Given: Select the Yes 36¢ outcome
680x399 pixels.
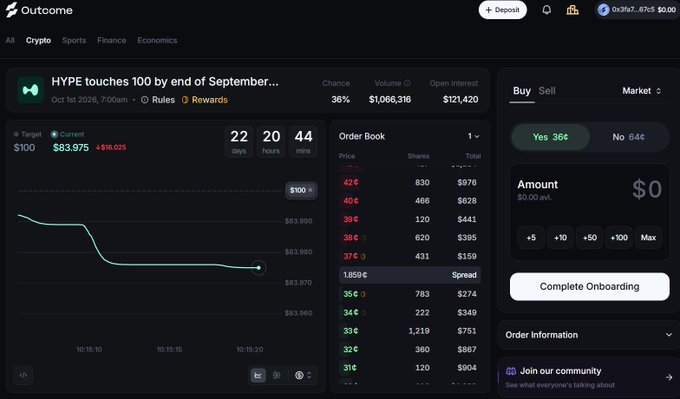Looking at the screenshot, I should coord(550,137).
